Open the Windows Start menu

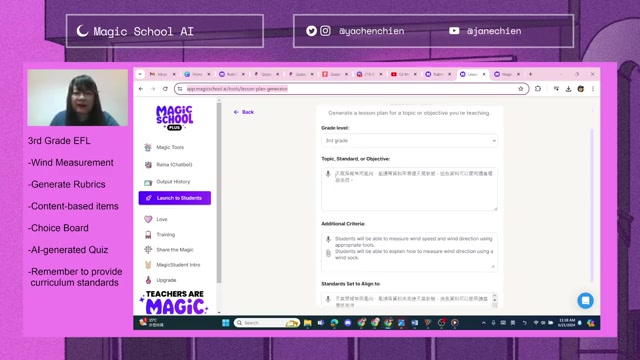226,323
